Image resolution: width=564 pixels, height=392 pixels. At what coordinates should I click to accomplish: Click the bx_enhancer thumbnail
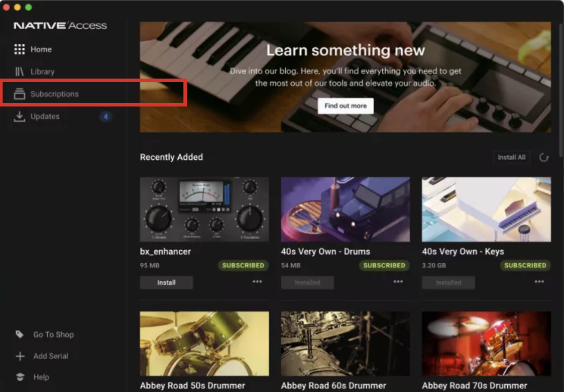coord(204,210)
